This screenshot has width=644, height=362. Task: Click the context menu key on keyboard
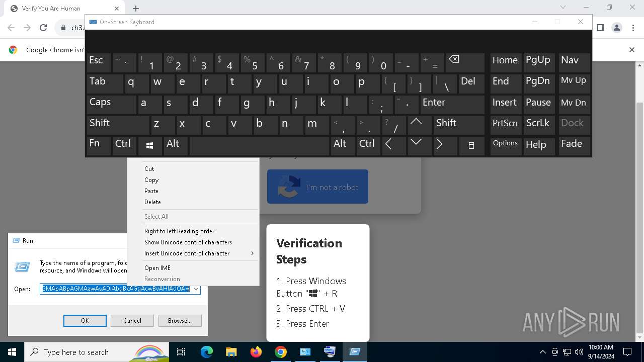[x=471, y=146]
